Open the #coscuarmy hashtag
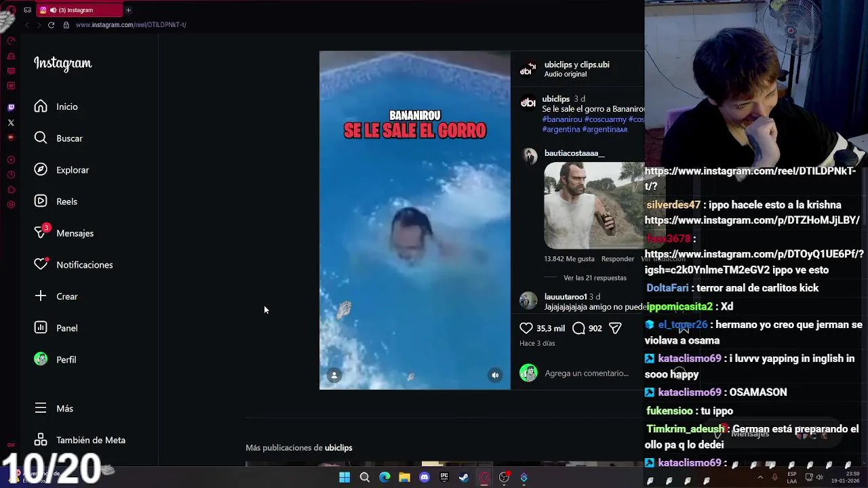Viewport: 868px width, 488px height. (606, 119)
